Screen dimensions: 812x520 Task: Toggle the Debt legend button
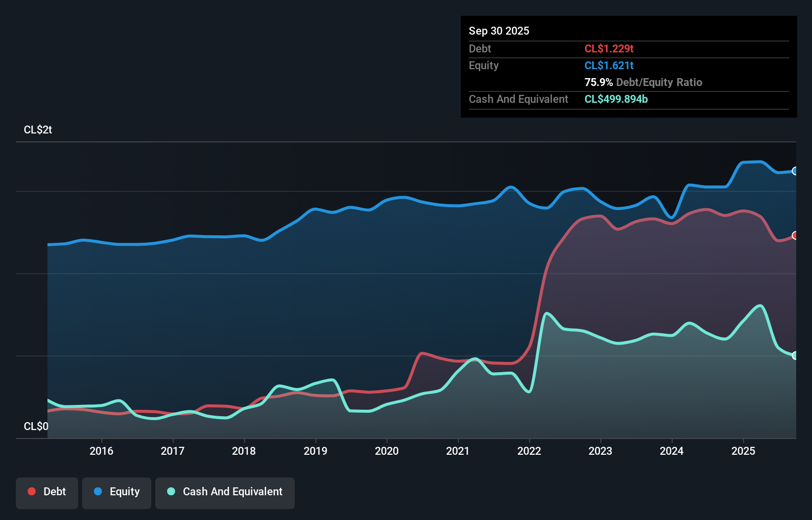pos(47,493)
